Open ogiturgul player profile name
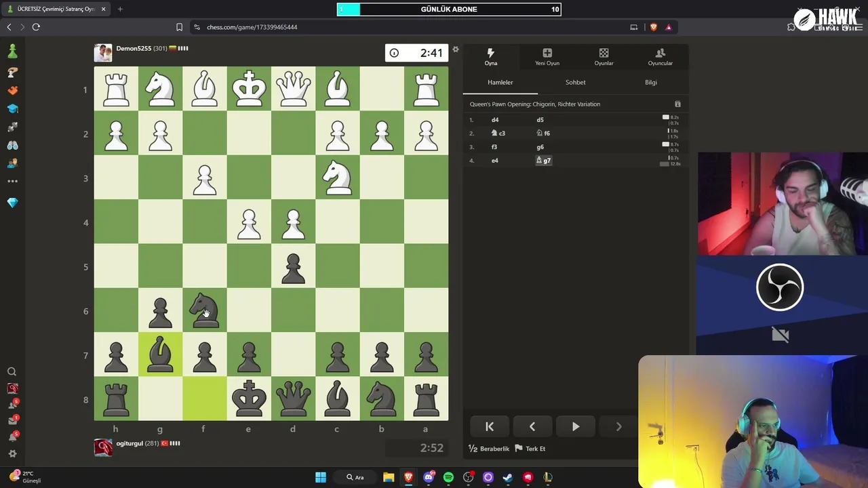The width and height of the screenshot is (868, 488). point(130,443)
